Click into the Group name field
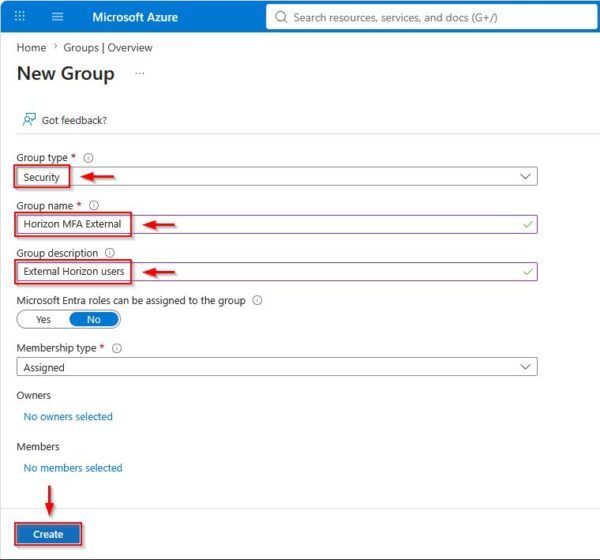The image size is (600, 560). coord(277,224)
